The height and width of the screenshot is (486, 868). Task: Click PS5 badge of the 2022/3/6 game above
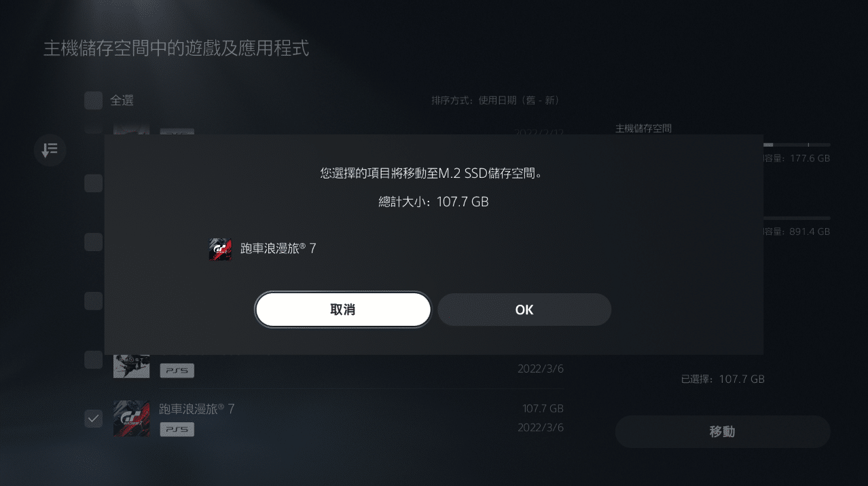pos(177,371)
